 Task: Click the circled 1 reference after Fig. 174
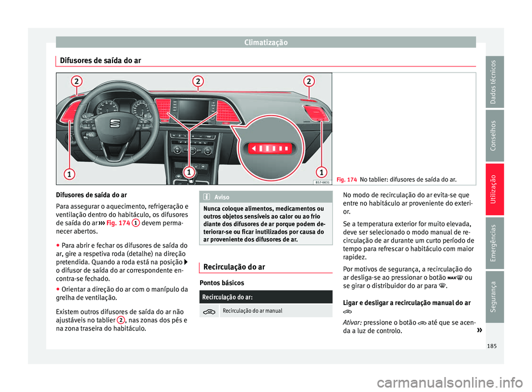135,223
